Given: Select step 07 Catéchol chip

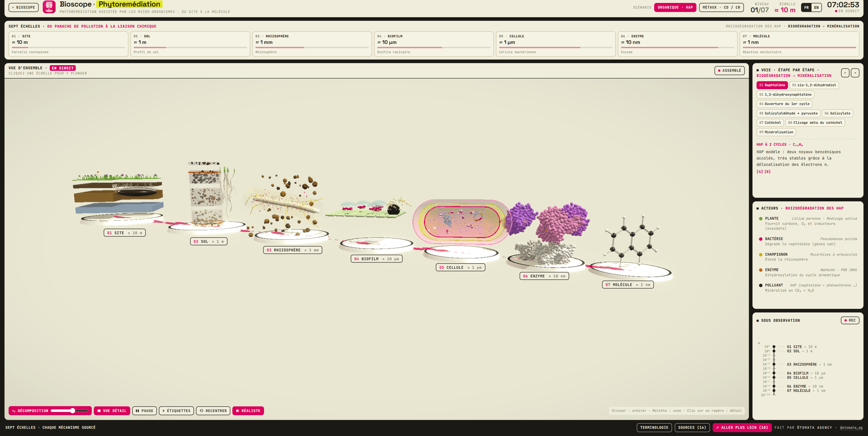Looking at the screenshot, I should pyautogui.click(x=770, y=123).
